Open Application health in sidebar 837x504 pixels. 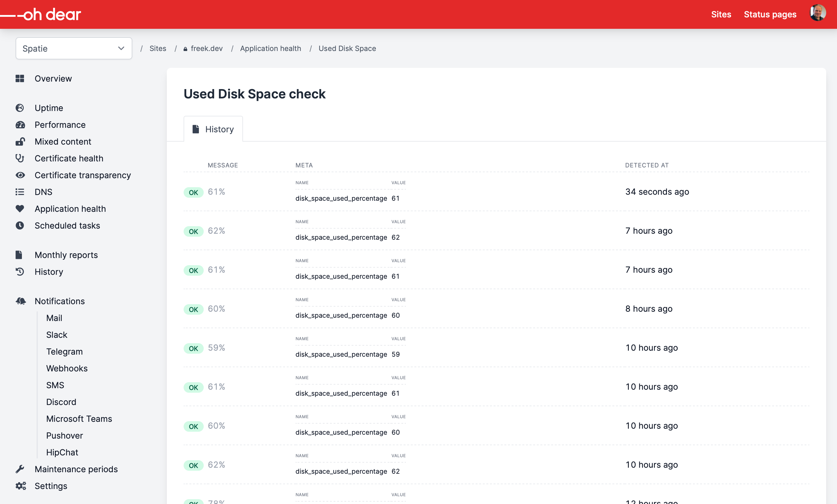(x=70, y=208)
